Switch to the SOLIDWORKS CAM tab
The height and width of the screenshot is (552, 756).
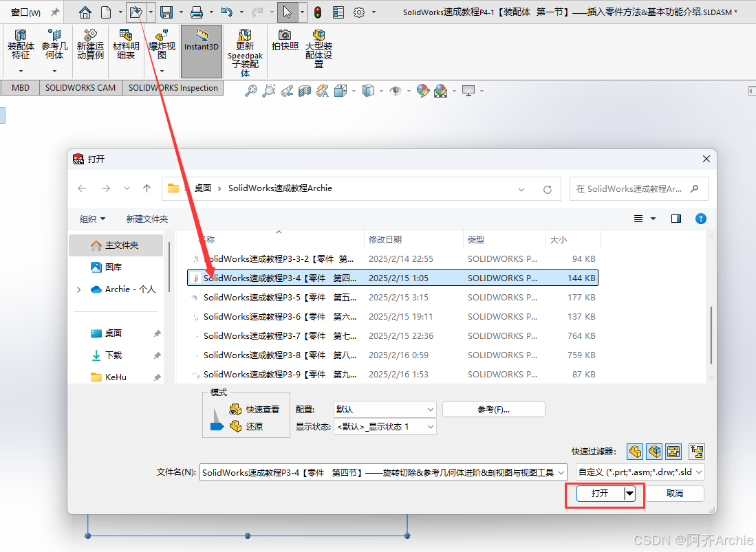[80, 88]
